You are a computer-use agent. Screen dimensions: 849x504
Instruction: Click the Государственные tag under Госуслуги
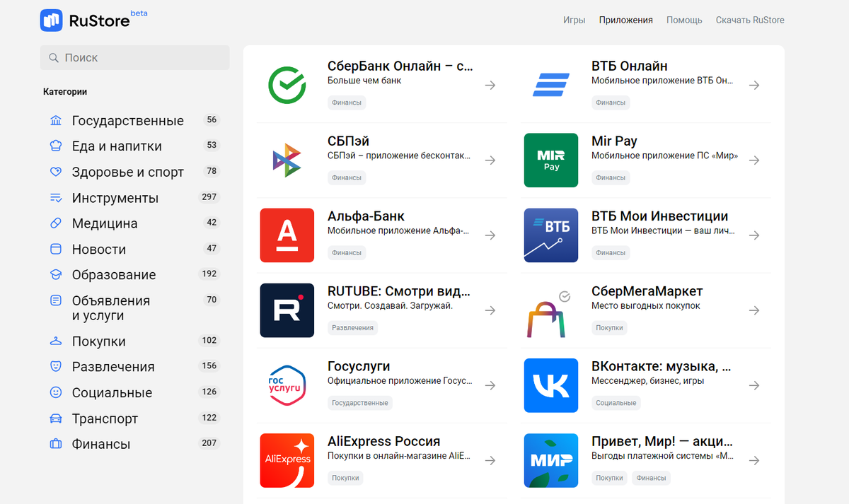(360, 403)
